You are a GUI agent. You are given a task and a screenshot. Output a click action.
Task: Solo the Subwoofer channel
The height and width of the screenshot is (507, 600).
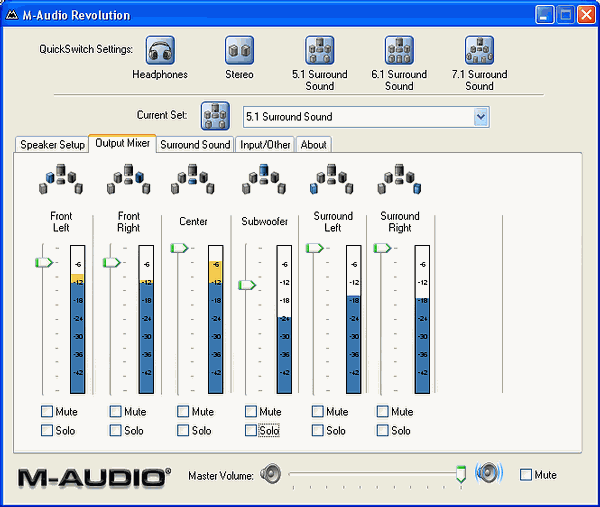point(251,430)
